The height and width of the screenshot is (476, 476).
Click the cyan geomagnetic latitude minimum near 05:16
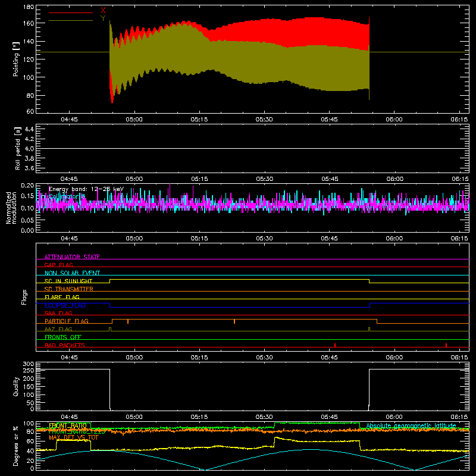pos(205,469)
